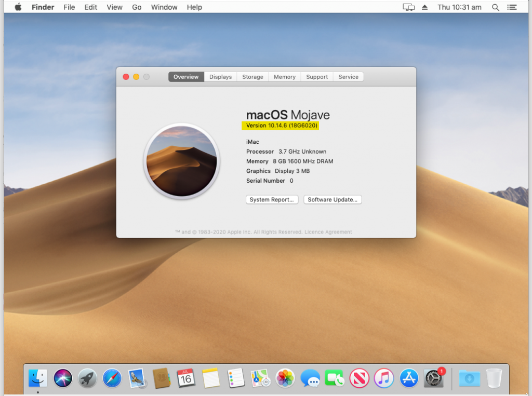Open Trash in the Dock
Viewport: 532px width, 396px height.
pyautogui.click(x=494, y=378)
